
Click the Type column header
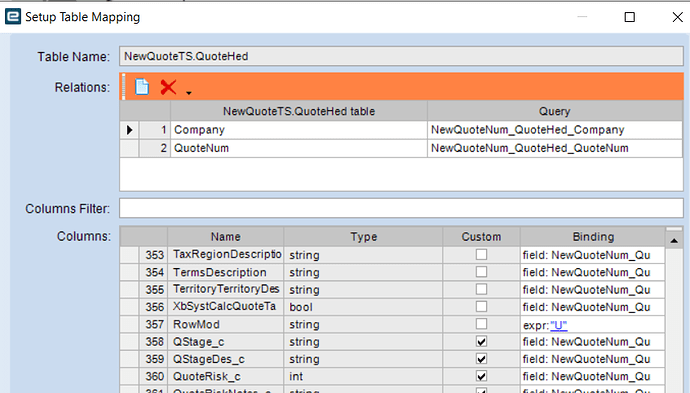point(363,236)
